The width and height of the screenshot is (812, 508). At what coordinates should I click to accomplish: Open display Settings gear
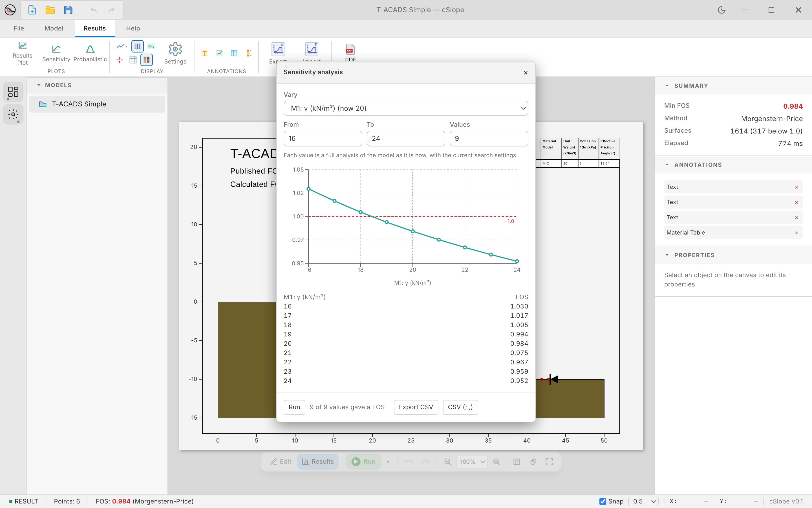[175, 53]
